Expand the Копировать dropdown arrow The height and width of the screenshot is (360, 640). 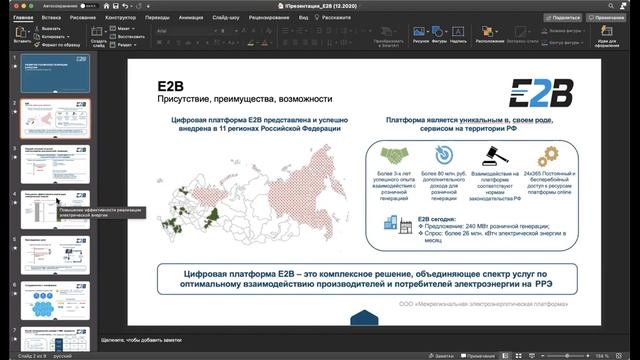click(x=68, y=37)
